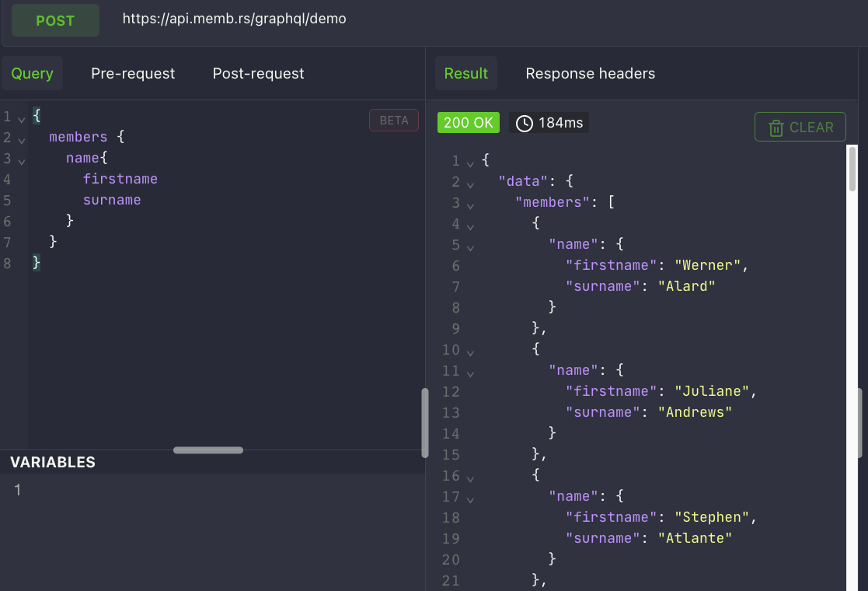Select the Query tab
The image size is (868, 591).
pyautogui.click(x=32, y=74)
